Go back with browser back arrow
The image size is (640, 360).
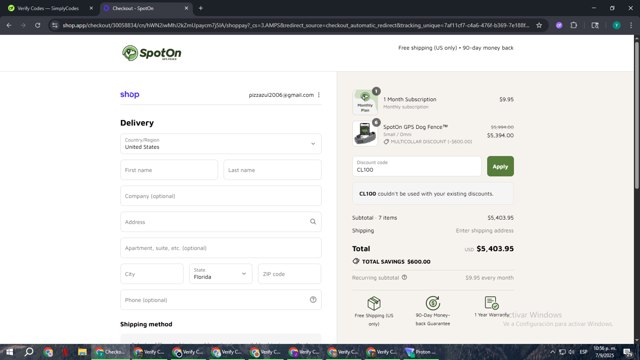click(9, 25)
